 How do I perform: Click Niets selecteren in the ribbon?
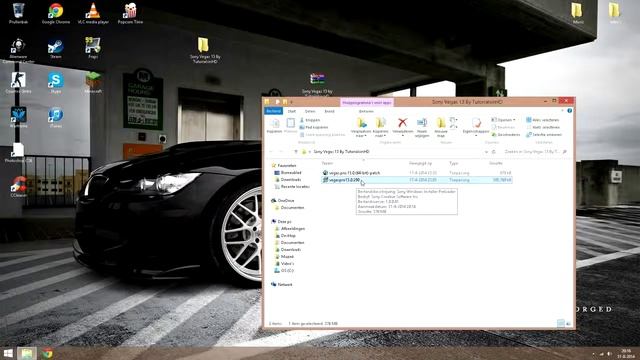tap(542, 127)
